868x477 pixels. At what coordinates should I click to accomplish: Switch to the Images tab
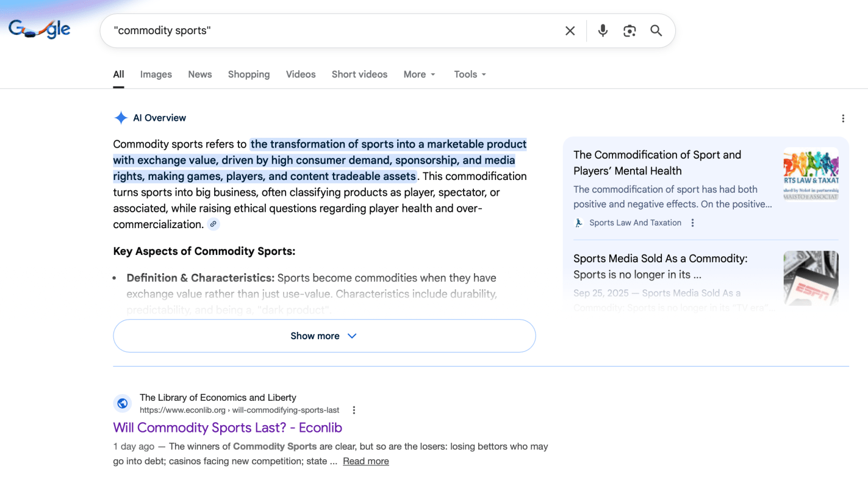[156, 74]
